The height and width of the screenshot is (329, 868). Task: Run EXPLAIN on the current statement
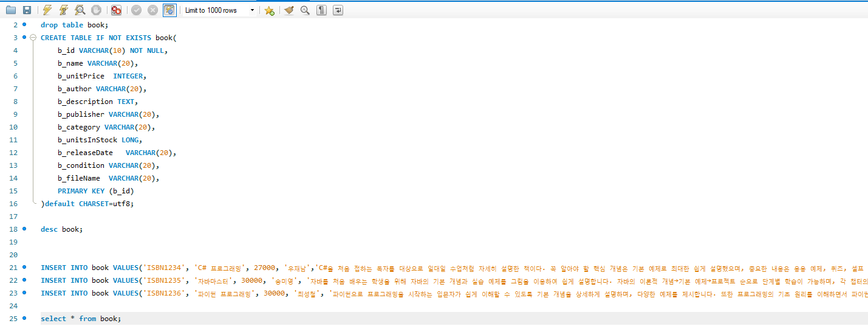pyautogui.click(x=80, y=10)
